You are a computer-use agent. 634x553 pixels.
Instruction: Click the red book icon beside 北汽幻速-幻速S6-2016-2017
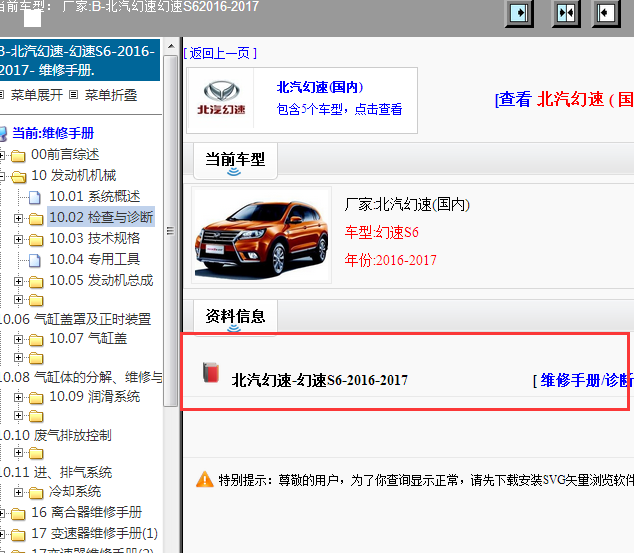(211, 372)
